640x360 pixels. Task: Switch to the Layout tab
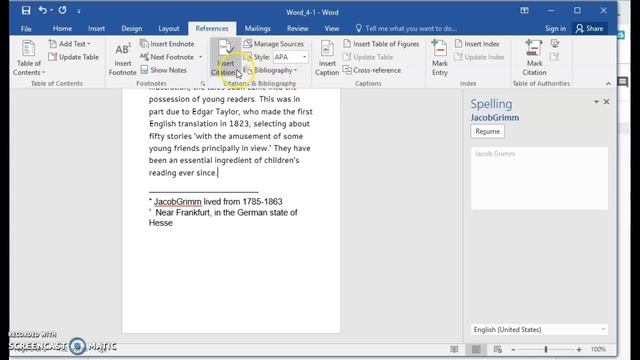click(169, 29)
